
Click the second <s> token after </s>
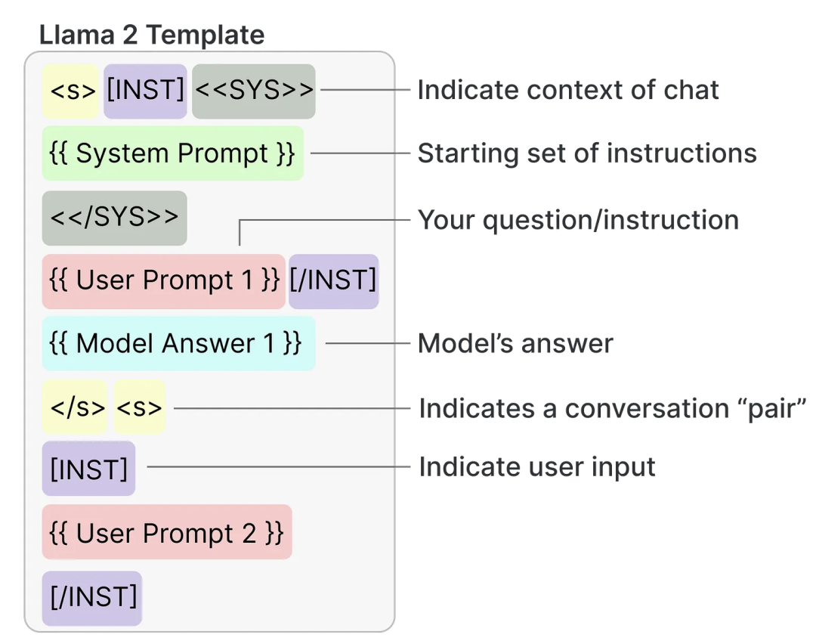(139, 407)
